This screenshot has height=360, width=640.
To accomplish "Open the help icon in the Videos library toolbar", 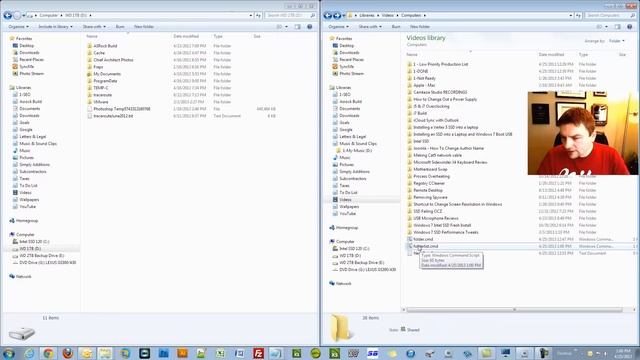I will tap(630, 27).
